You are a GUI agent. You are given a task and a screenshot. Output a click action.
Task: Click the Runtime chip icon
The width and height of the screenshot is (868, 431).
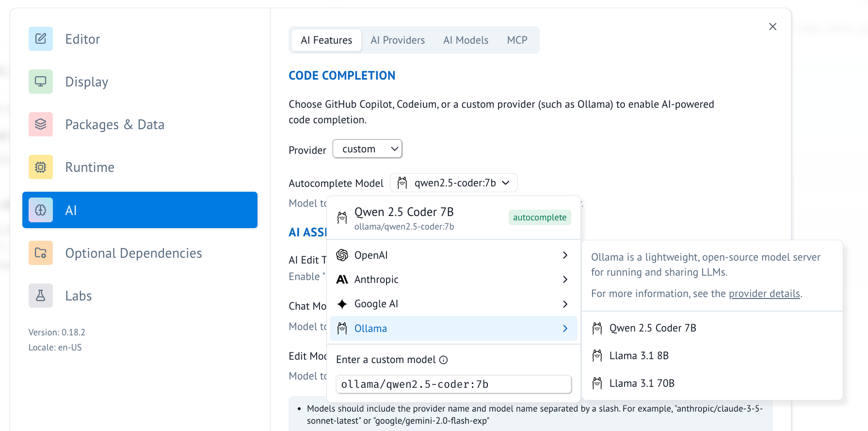click(40, 167)
